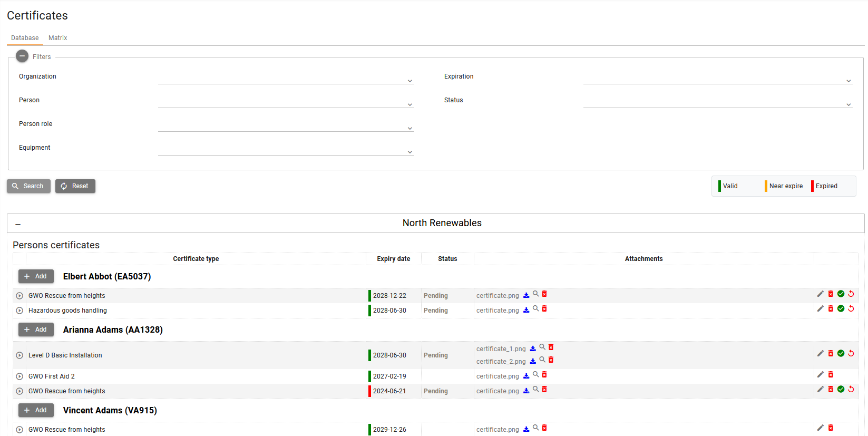This screenshot has width=868, height=436.
Task: Preview certificate_1.png attachment
Action: (542, 347)
